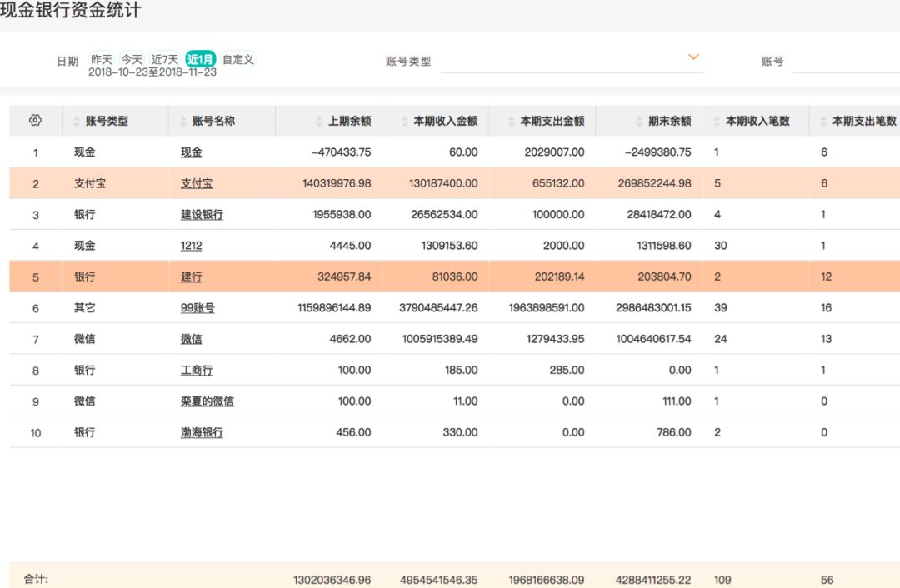Sort by 本期支出金额 column arrows
This screenshot has height=588, width=900.
(x=512, y=121)
